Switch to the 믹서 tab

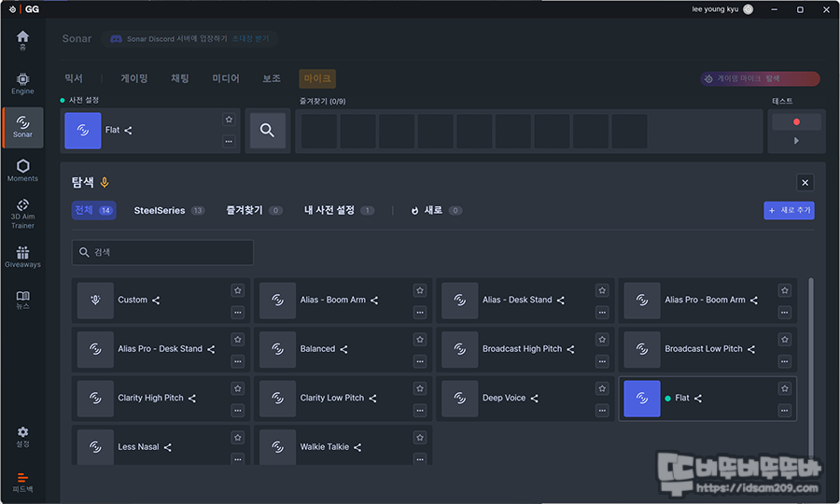coord(74,78)
